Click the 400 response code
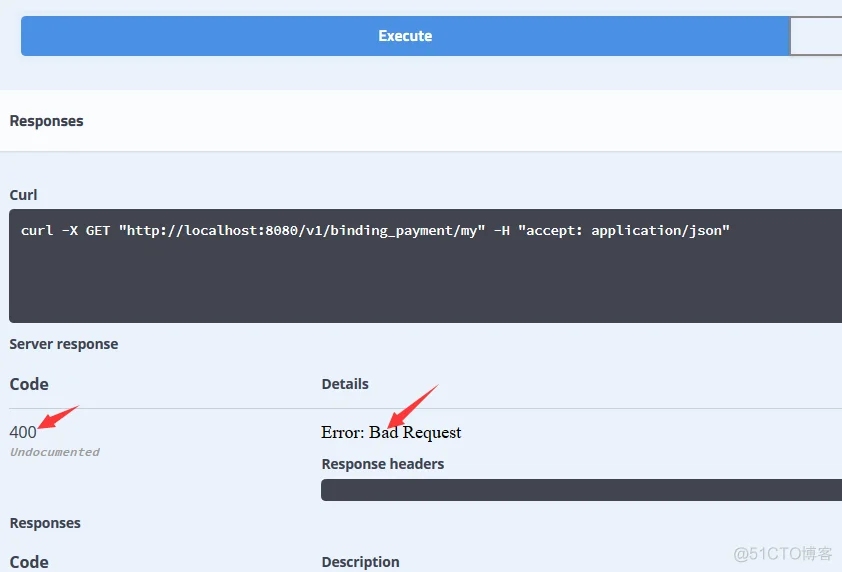This screenshot has width=842, height=572. click(x=23, y=432)
